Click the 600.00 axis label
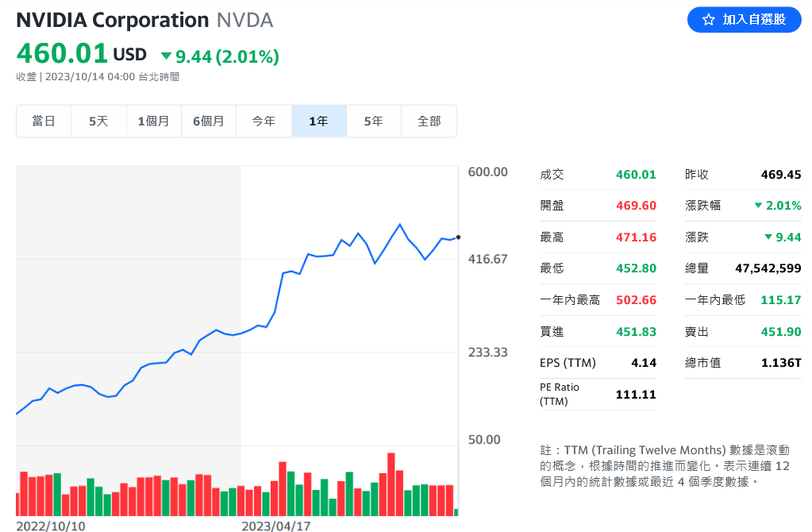The width and height of the screenshot is (812, 532). [488, 172]
